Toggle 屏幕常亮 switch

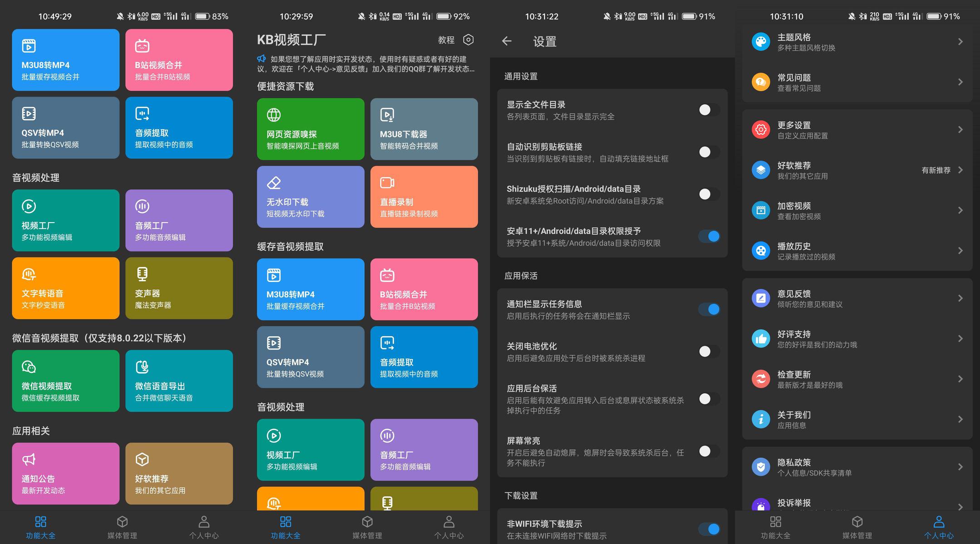tap(708, 451)
